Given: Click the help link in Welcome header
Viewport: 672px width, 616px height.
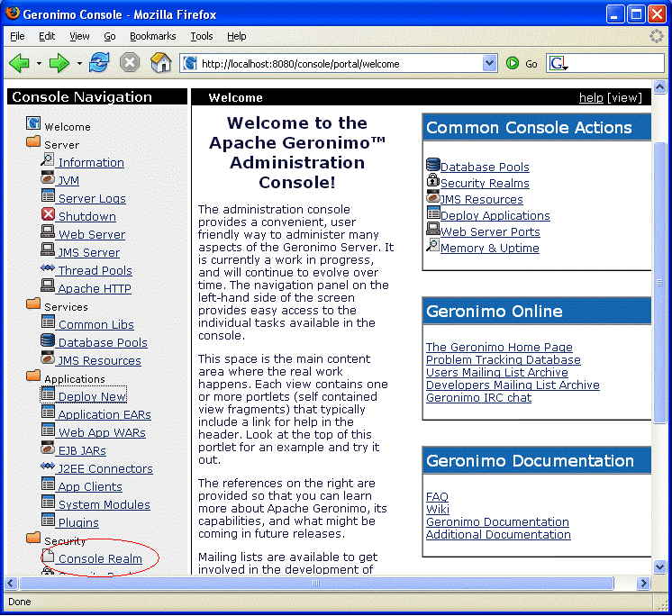Looking at the screenshot, I should (591, 97).
